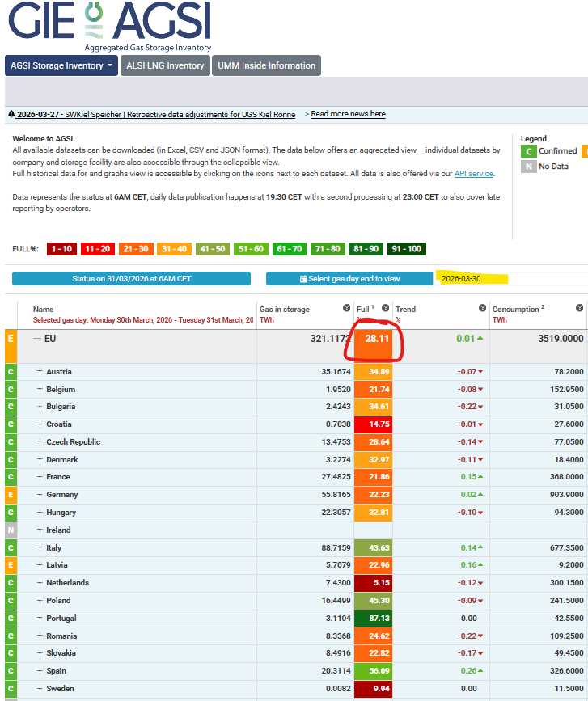Click the E status badge for Germany
This screenshot has height=701, width=588.
point(11,495)
